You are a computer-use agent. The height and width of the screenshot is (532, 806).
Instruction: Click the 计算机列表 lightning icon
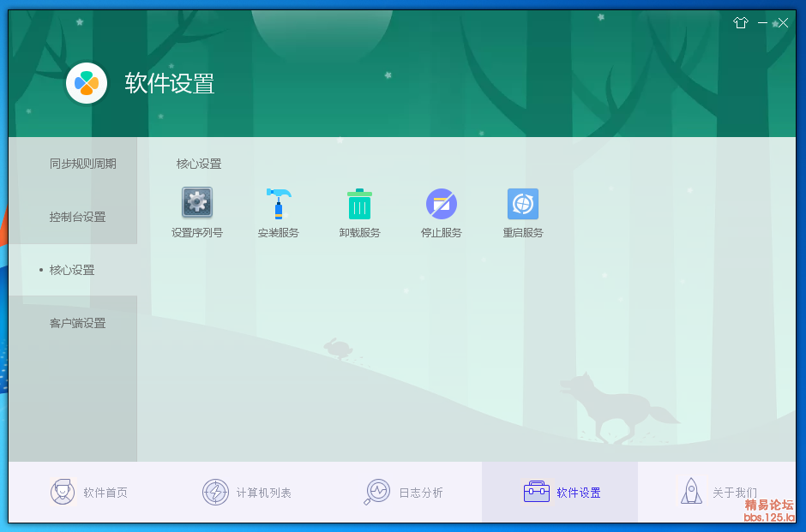coord(215,492)
